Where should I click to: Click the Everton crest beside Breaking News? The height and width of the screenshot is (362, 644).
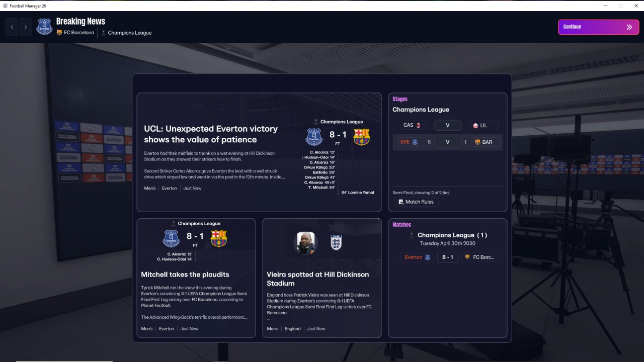44,27
